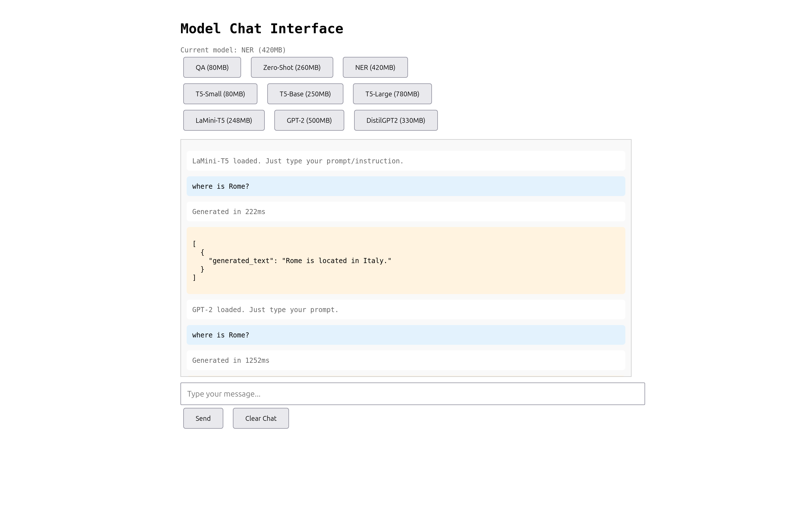The height and width of the screenshot is (507, 812).
Task: Select the QA (80MB) model
Action: coord(212,67)
